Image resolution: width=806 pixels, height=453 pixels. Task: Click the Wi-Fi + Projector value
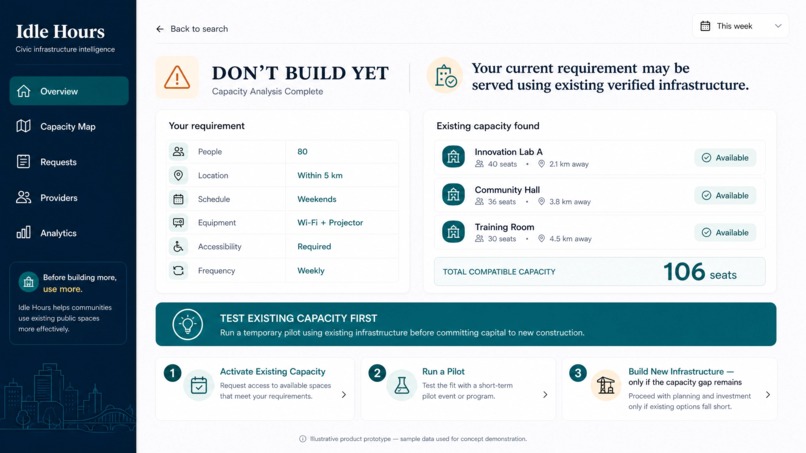tap(330, 223)
